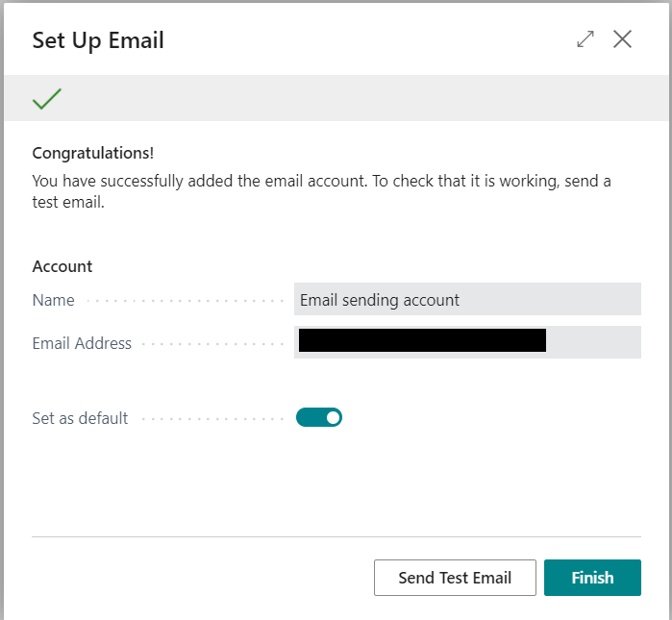The image size is (672, 620).
Task: Click the Set as default label
Action: tap(80, 418)
